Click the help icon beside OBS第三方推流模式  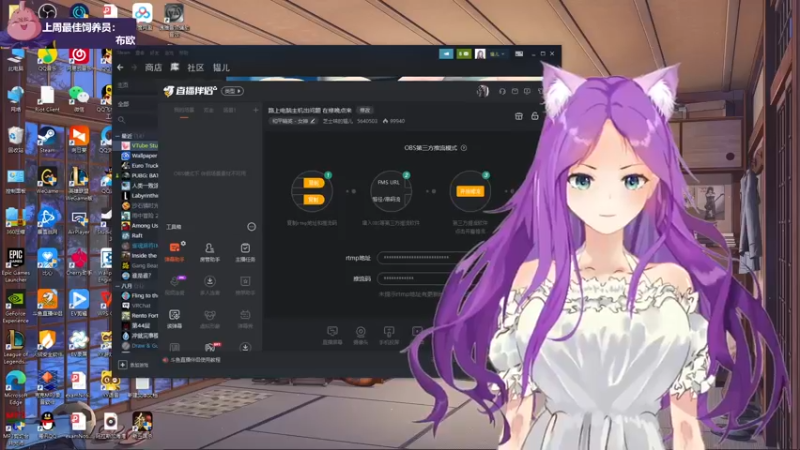pyautogui.click(x=464, y=148)
